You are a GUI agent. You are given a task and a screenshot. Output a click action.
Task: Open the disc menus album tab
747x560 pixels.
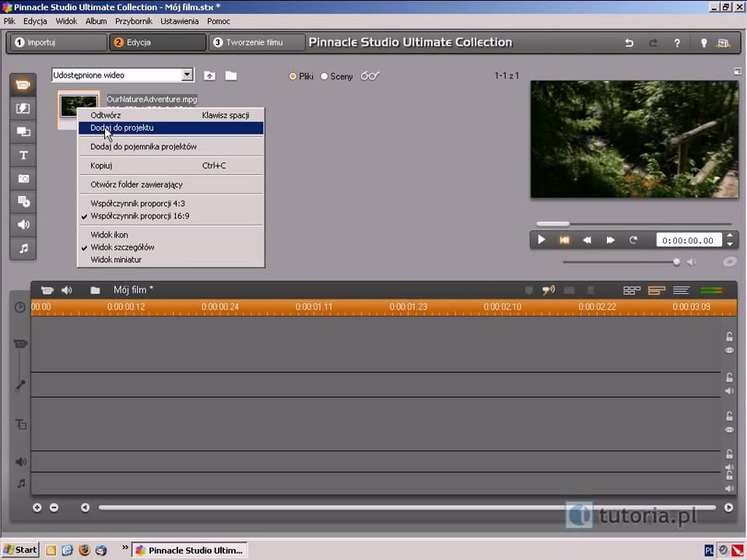[23, 201]
